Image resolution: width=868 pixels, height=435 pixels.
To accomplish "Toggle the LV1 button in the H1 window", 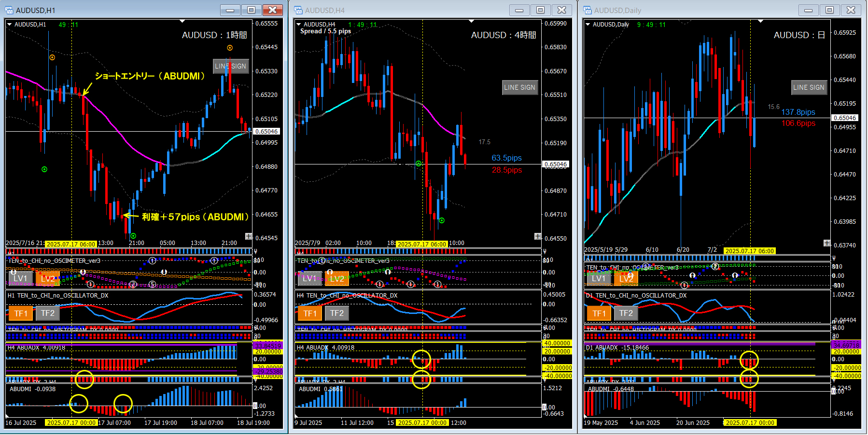I will click(20, 278).
